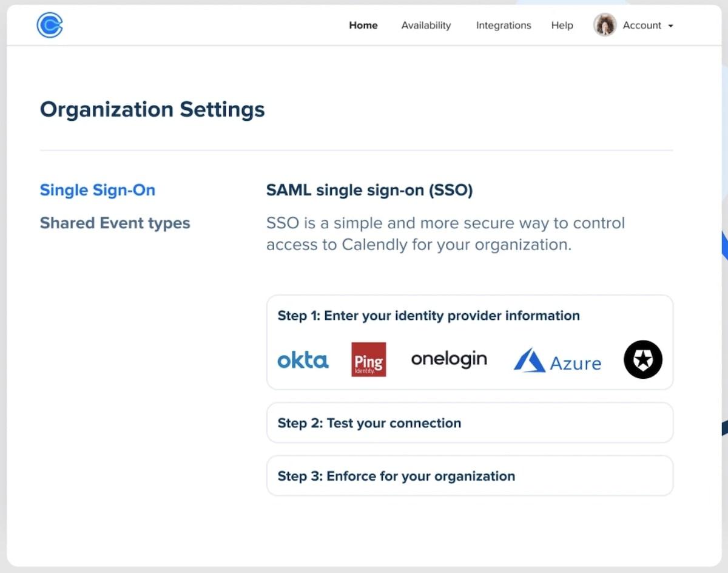Image resolution: width=728 pixels, height=573 pixels.
Task: Open the Account menu label
Action: tap(642, 25)
